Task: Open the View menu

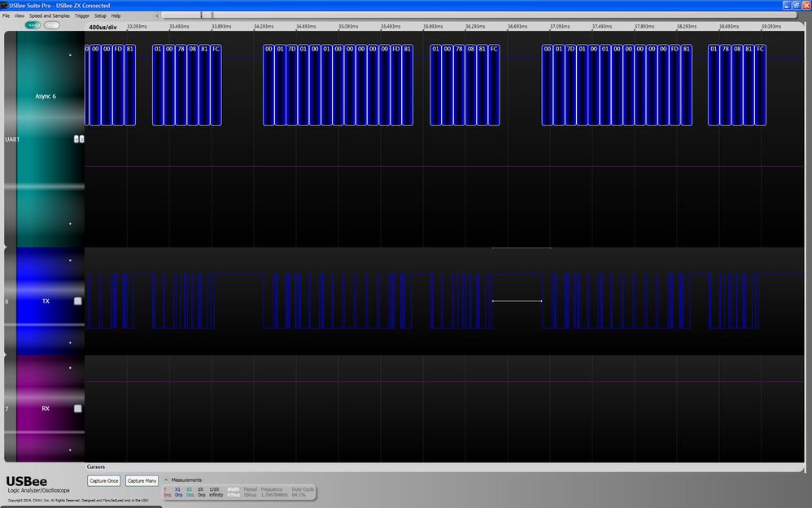Action: [20, 15]
